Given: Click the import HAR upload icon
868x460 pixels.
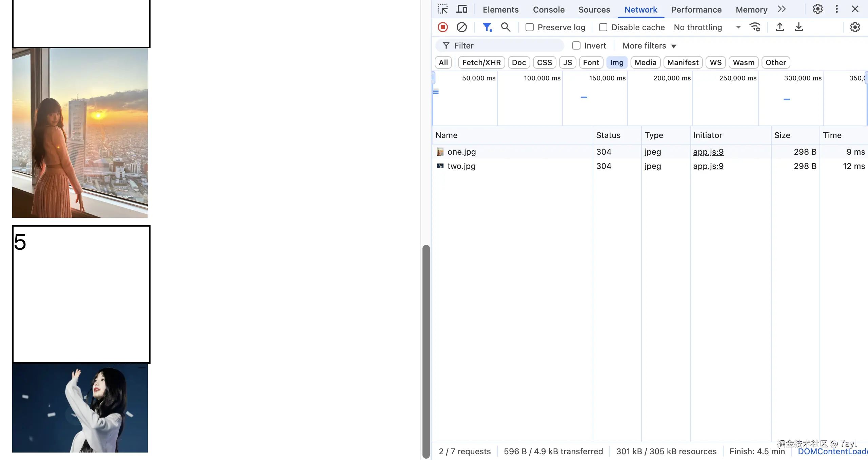Looking at the screenshot, I should (x=780, y=27).
